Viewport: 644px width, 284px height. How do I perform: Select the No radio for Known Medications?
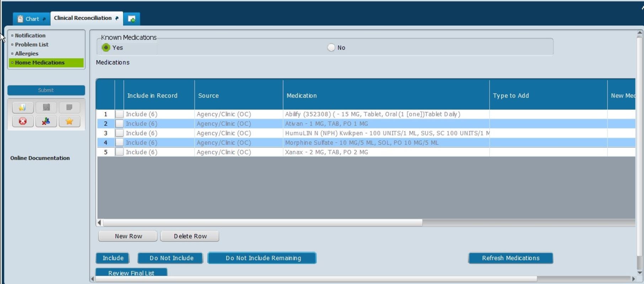331,48
